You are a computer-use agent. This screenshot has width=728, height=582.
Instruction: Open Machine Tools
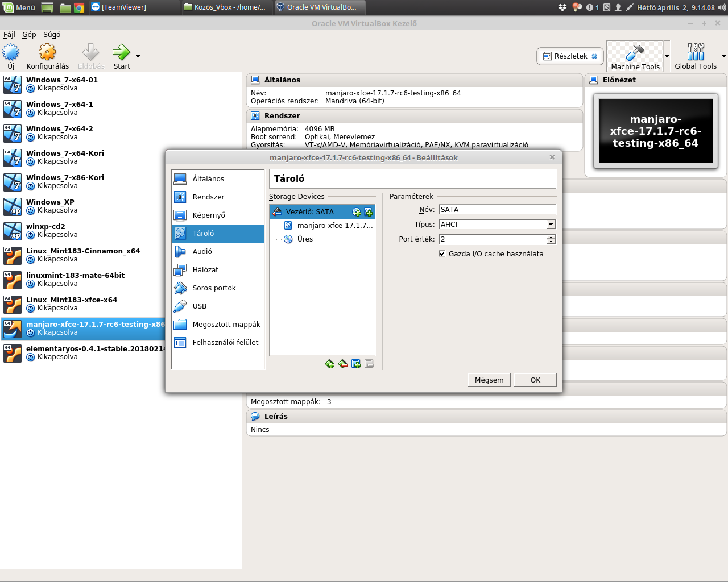(x=635, y=57)
